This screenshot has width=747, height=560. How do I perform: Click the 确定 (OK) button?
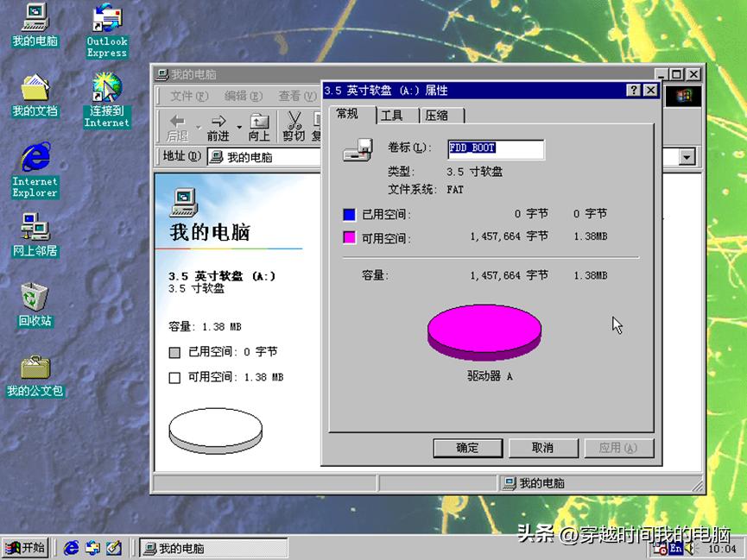[467, 448]
